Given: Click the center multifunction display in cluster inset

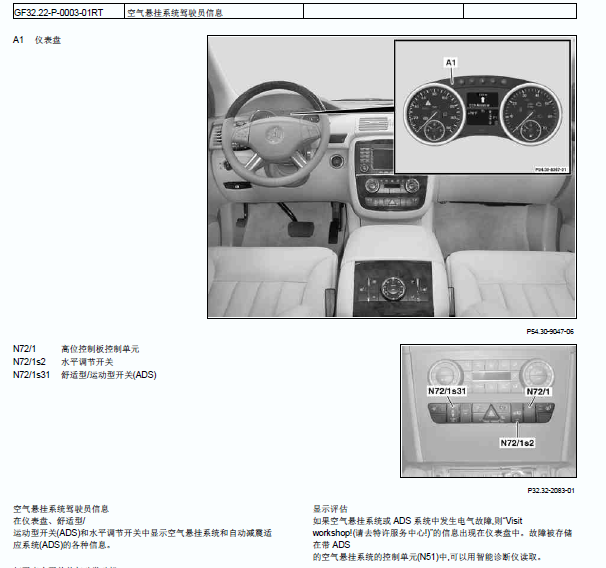Looking at the screenshot, I should [482, 109].
